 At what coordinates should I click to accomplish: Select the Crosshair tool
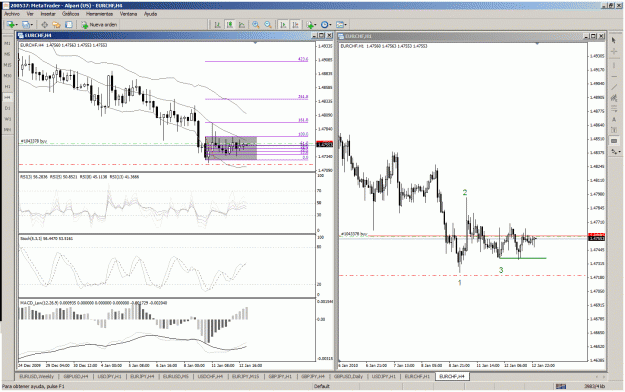[614, 51]
